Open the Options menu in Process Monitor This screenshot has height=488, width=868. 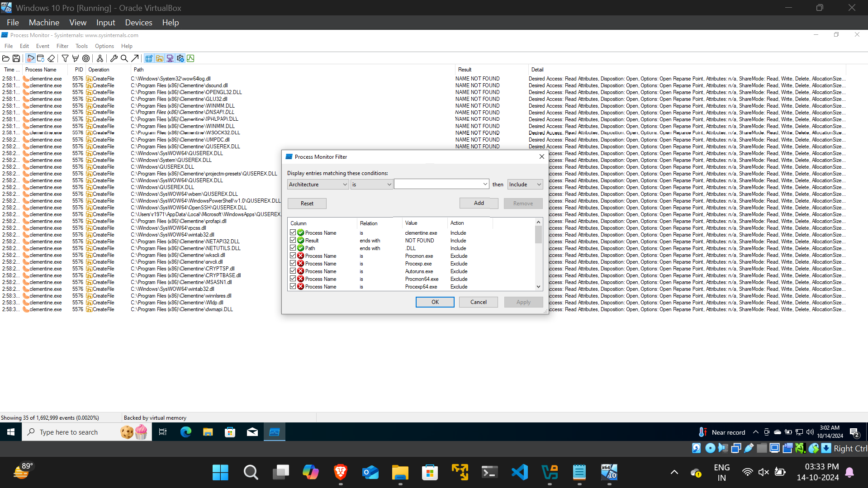tap(104, 46)
